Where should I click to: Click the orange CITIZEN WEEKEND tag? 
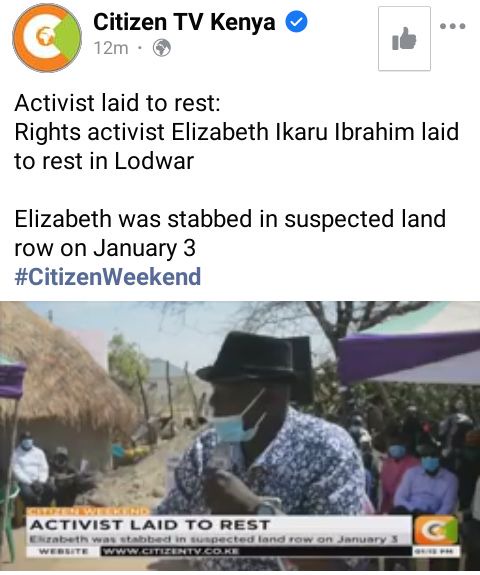click(88, 511)
